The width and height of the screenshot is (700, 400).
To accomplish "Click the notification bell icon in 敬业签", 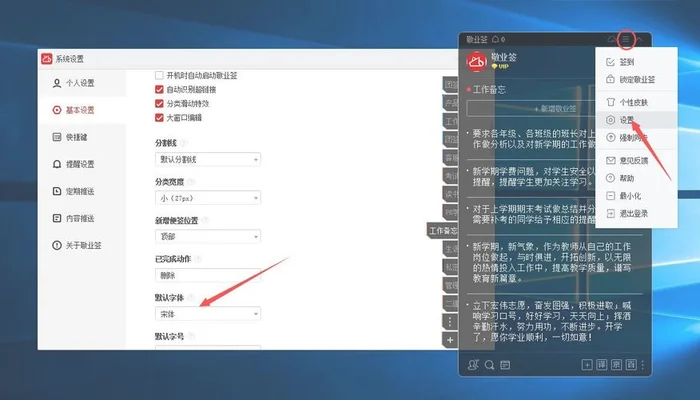I will point(495,39).
